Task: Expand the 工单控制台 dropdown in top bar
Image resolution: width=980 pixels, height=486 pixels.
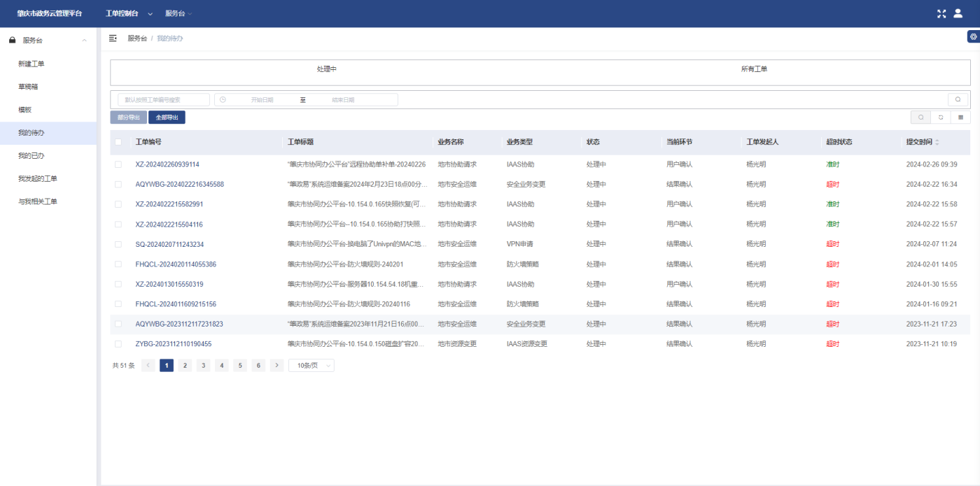Action: pyautogui.click(x=122, y=13)
